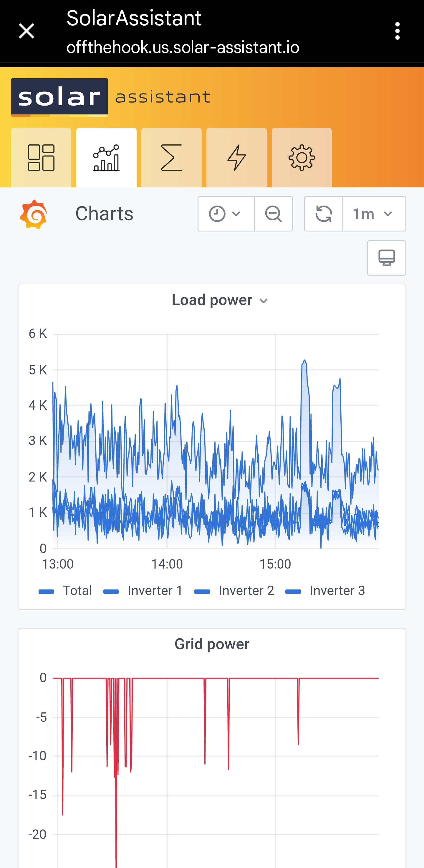The height and width of the screenshot is (868, 424).
Task: Open the dashboard grid tab
Action: pyautogui.click(x=41, y=157)
